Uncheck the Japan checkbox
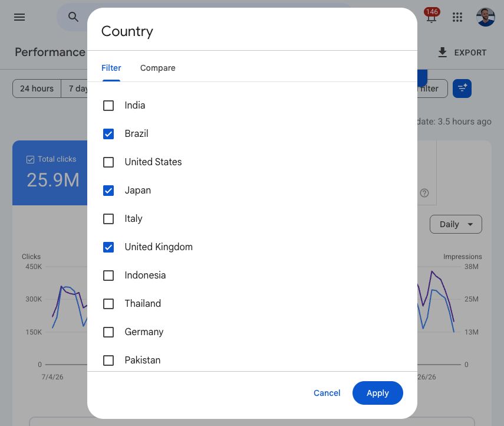 (108, 191)
